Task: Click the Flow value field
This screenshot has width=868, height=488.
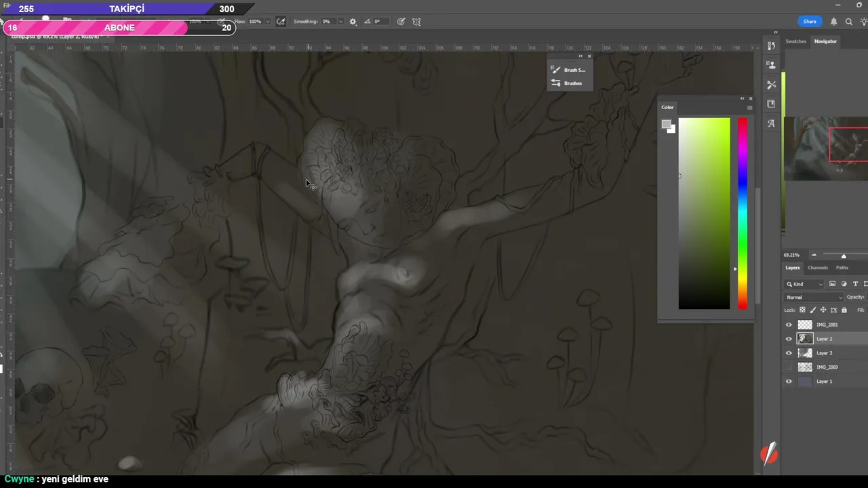Action: pyautogui.click(x=255, y=22)
